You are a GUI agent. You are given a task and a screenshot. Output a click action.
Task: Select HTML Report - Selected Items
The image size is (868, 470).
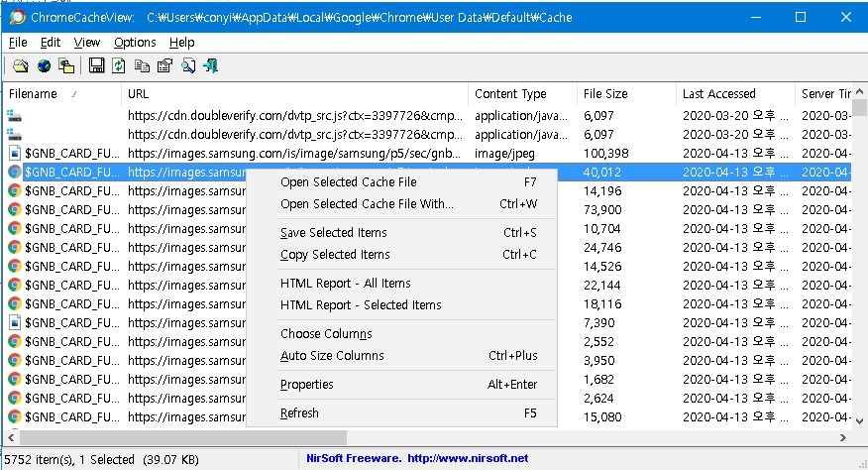(x=402, y=304)
